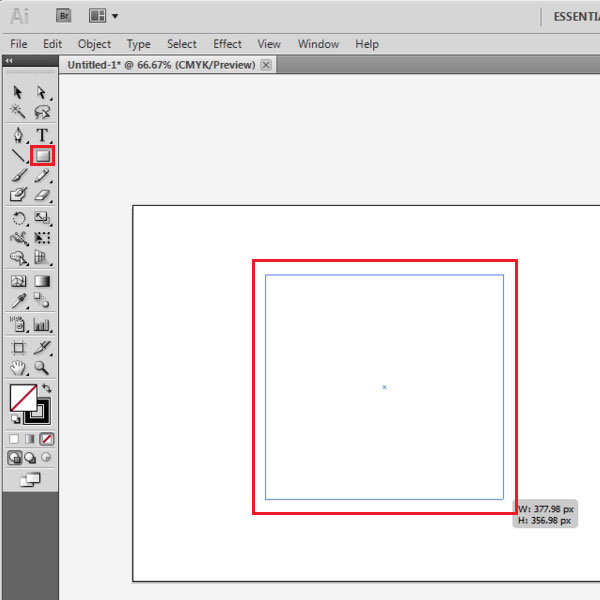Select the Gradient tool
The width and height of the screenshot is (600, 600).
point(42,281)
